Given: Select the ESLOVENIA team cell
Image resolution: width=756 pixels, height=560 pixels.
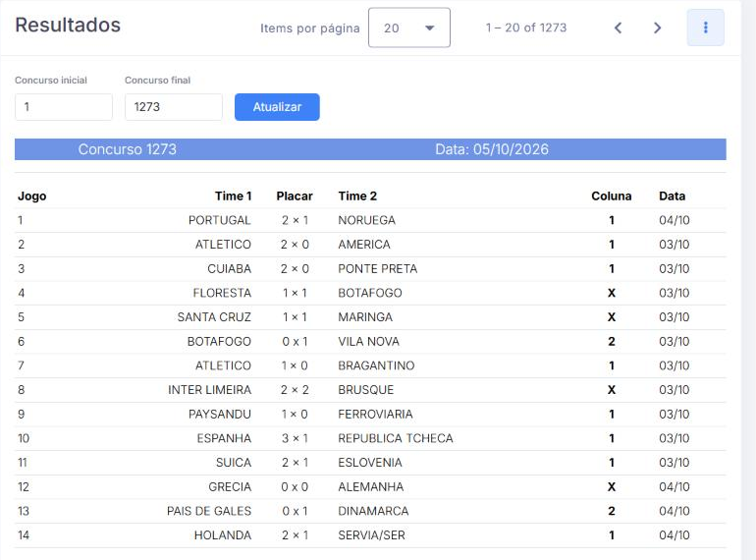Looking at the screenshot, I should (370, 462).
